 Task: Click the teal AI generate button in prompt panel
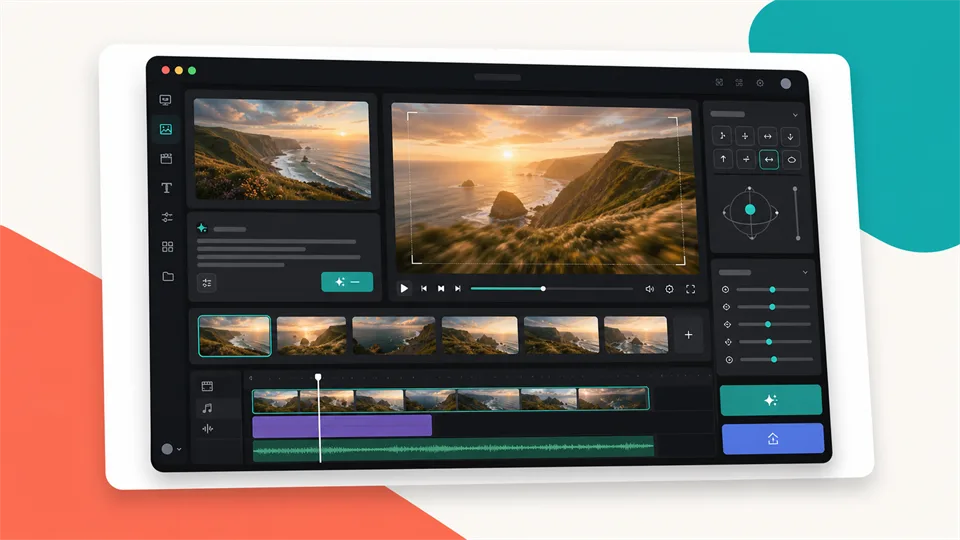click(x=347, y=282)
